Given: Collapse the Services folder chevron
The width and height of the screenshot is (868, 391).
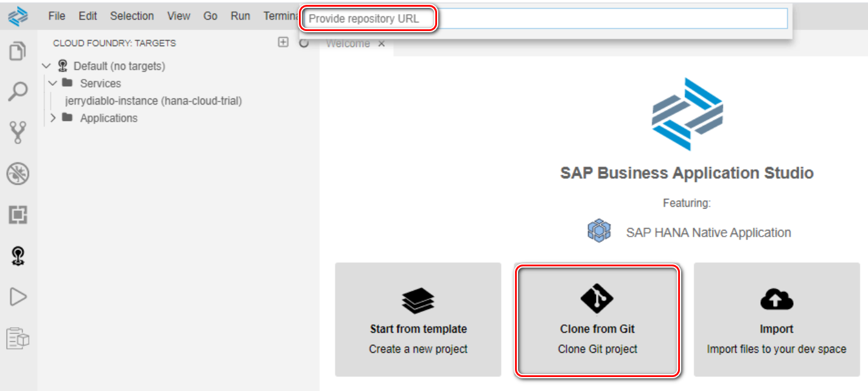Looking at the screenshot, I should pyautogui.click(x=53, y=83).
